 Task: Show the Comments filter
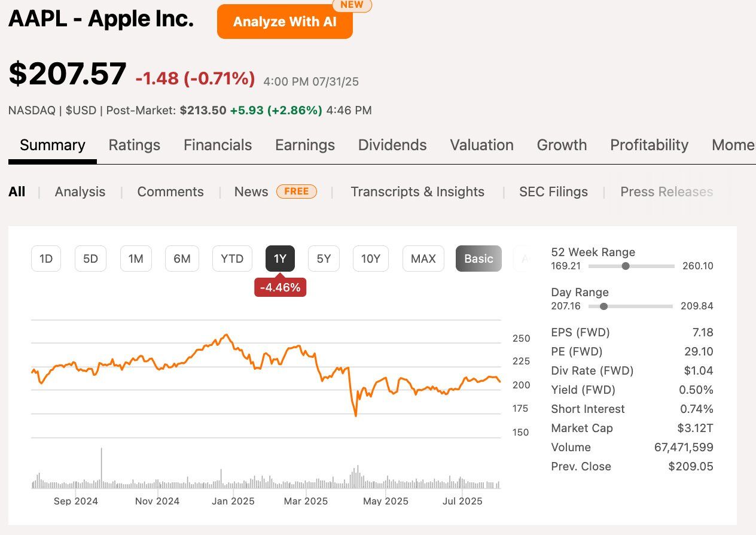pos(170,192)
